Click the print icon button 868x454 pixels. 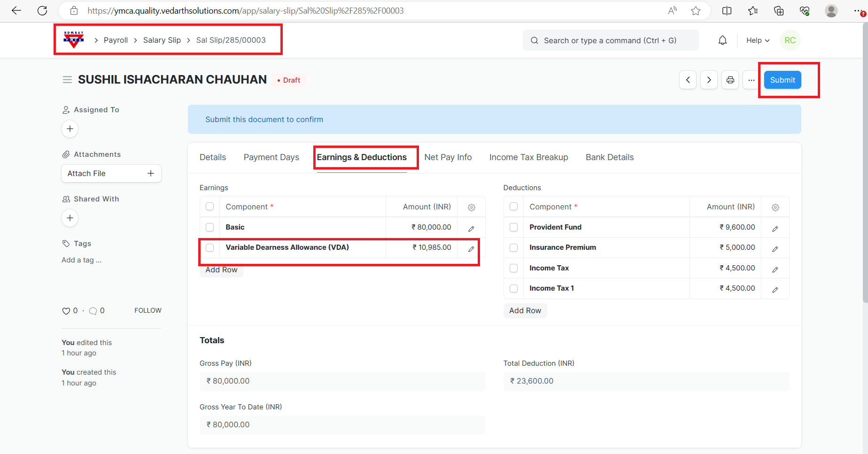tap(730, 80)
